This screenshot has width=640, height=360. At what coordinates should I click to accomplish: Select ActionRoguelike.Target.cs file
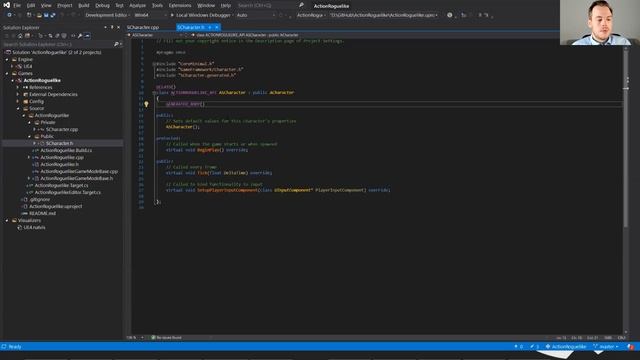pyautogui.click(x=61, y=185)
